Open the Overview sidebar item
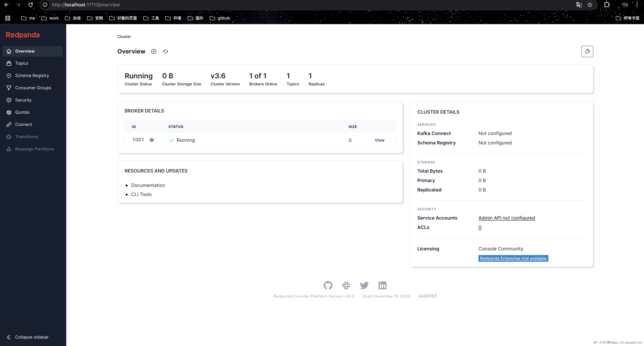This screenshot has width=644, height=346. [32, 51]
